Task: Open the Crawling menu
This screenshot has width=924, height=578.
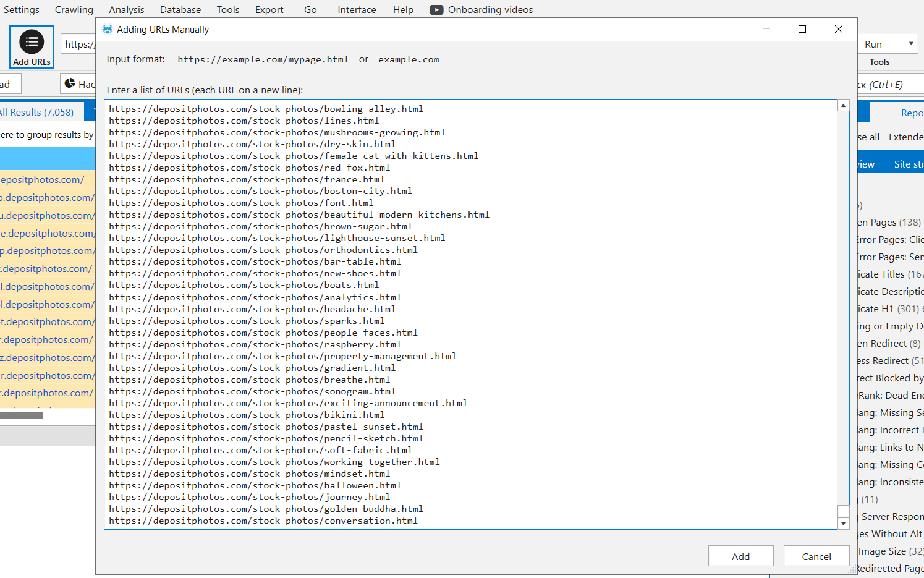Action: coord(74,9)
